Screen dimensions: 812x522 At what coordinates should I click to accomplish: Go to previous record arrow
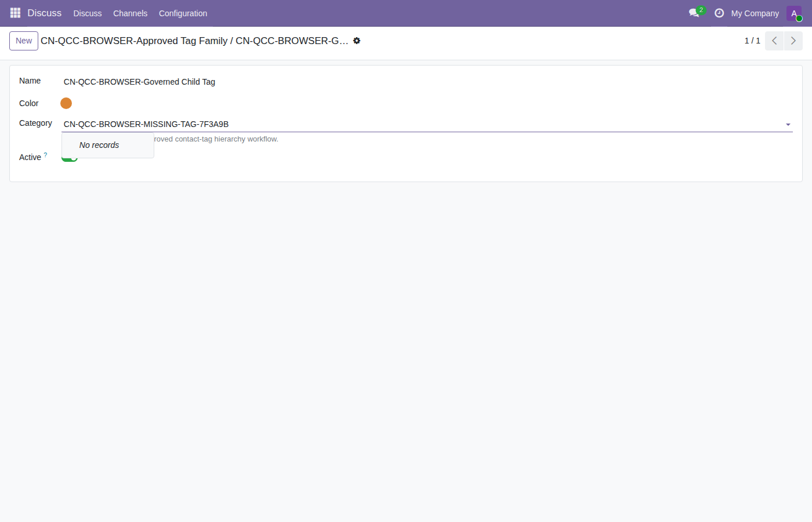(774, 41)
